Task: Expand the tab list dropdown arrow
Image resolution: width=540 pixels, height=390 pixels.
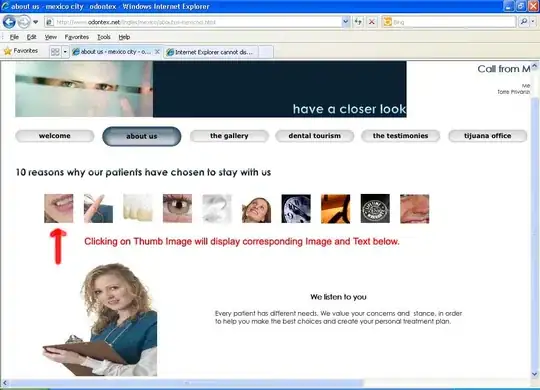Action: (x=65, y=52)
